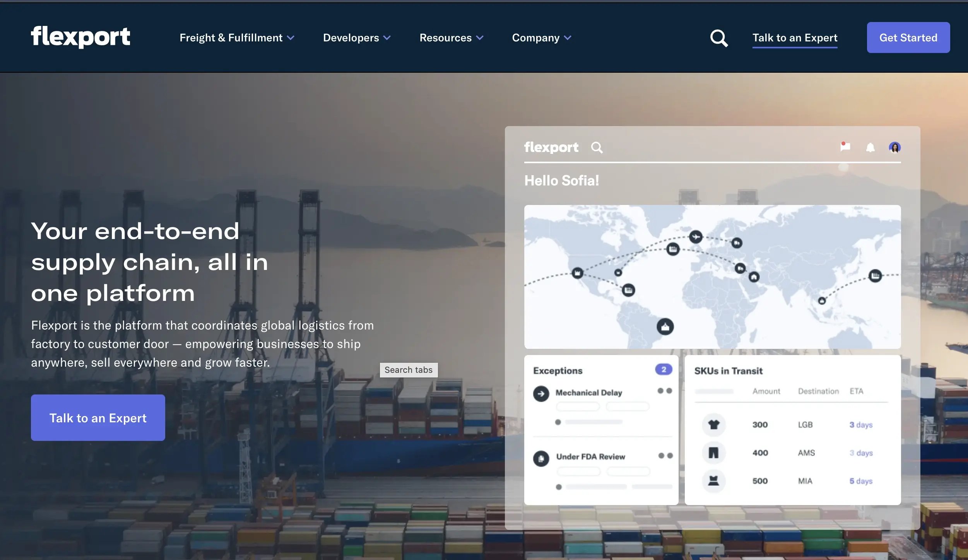
Task: Open the site search magnifier icon
Action: click(719, 38)
